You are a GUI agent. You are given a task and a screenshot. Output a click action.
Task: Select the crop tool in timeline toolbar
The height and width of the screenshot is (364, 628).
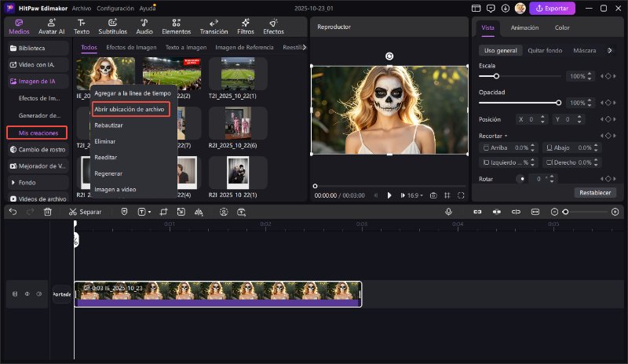pos(164,212)
